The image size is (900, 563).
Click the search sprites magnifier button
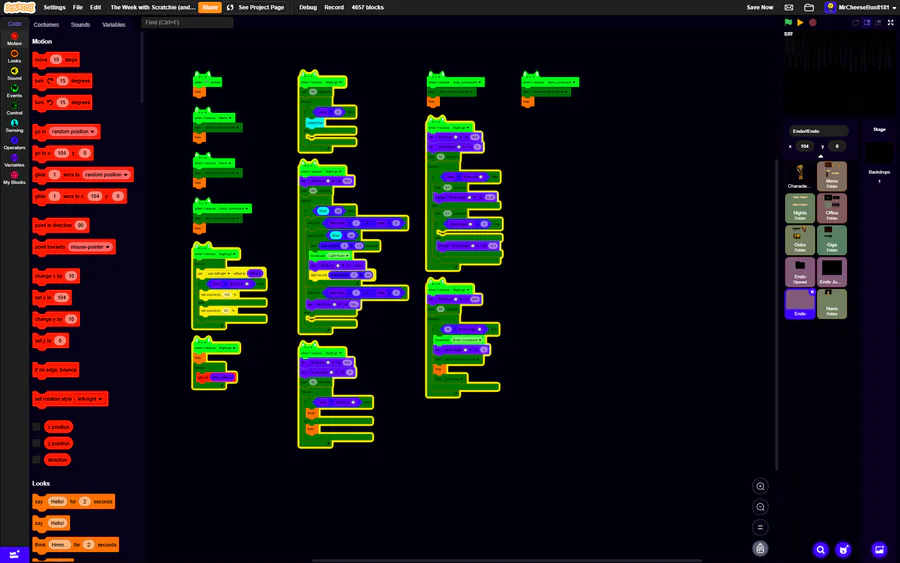821,550
